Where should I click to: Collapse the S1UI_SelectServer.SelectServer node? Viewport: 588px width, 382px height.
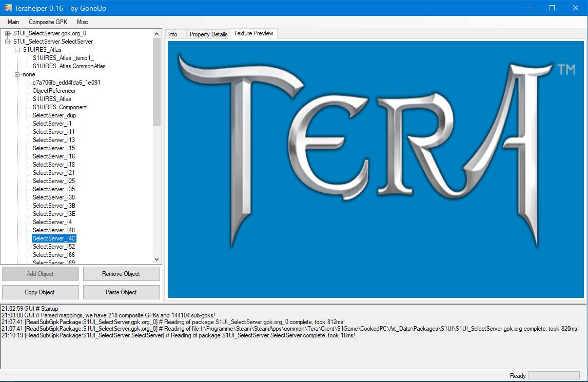pyautogui.click(x=7, y=42)
